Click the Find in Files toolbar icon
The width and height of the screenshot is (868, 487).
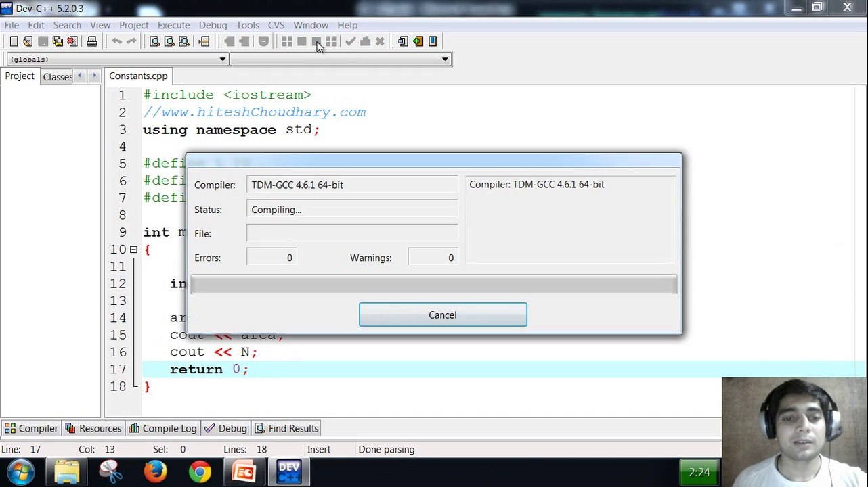coord(184,41)
